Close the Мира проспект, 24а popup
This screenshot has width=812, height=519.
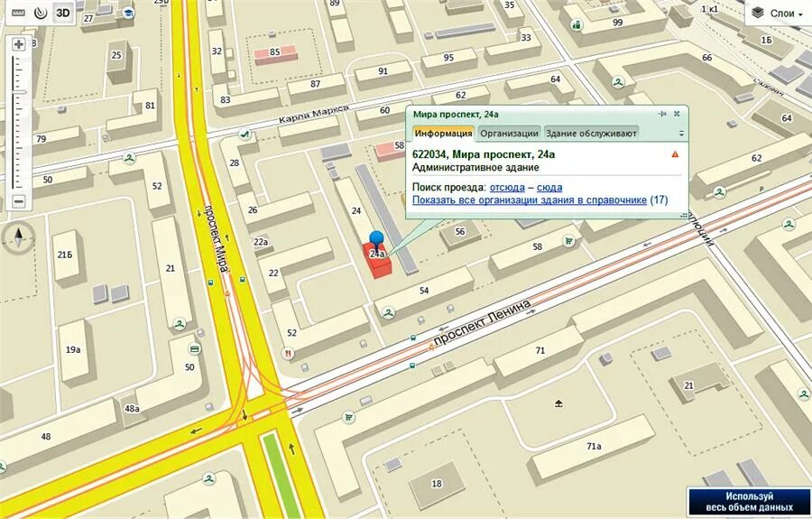pos(677,114)
